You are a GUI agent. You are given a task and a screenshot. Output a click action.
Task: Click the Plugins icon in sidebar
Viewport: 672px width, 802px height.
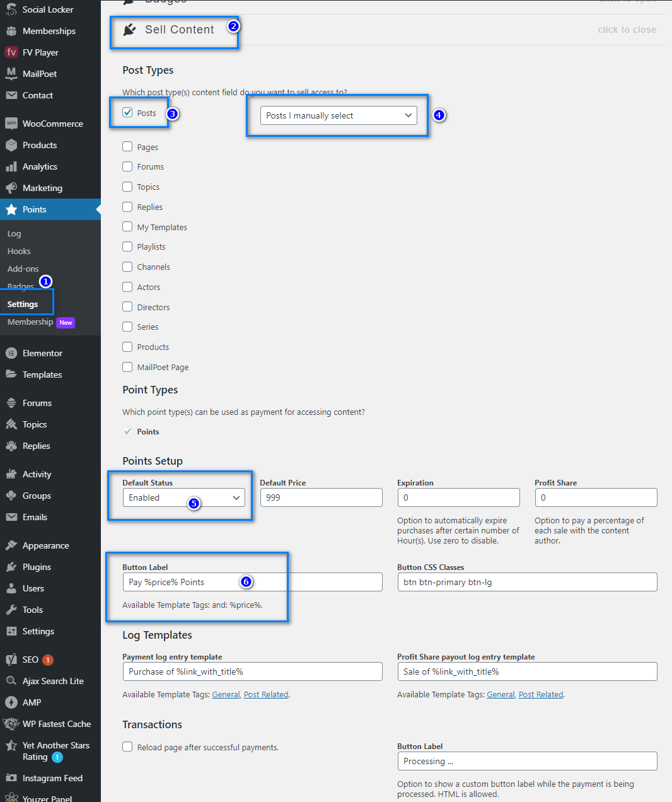pos(11,567)
